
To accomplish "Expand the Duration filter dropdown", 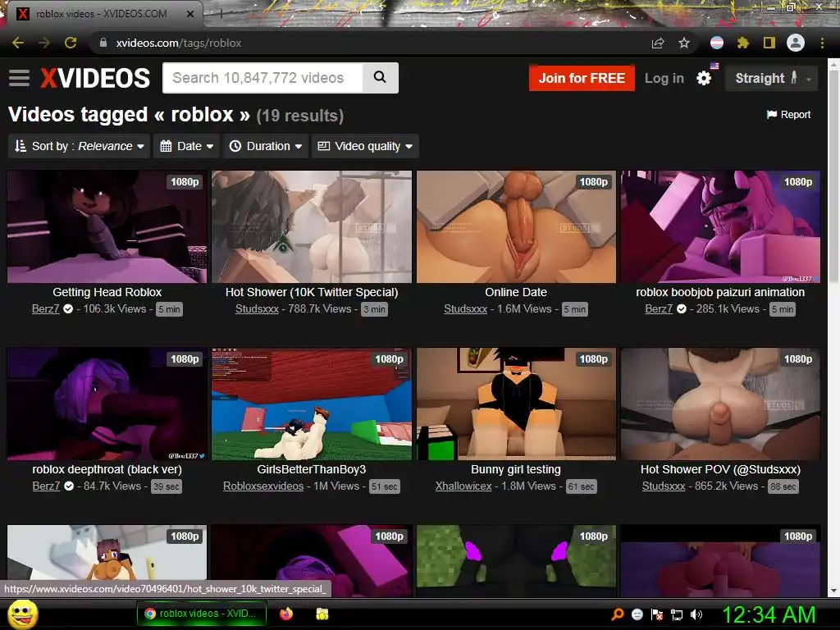I will tap(266, 146).
